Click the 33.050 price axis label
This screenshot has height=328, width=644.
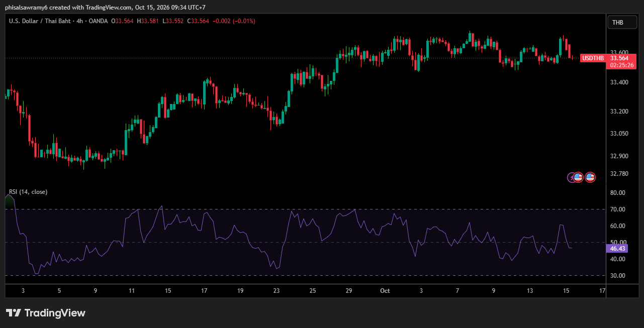click(x=618, y=134)
